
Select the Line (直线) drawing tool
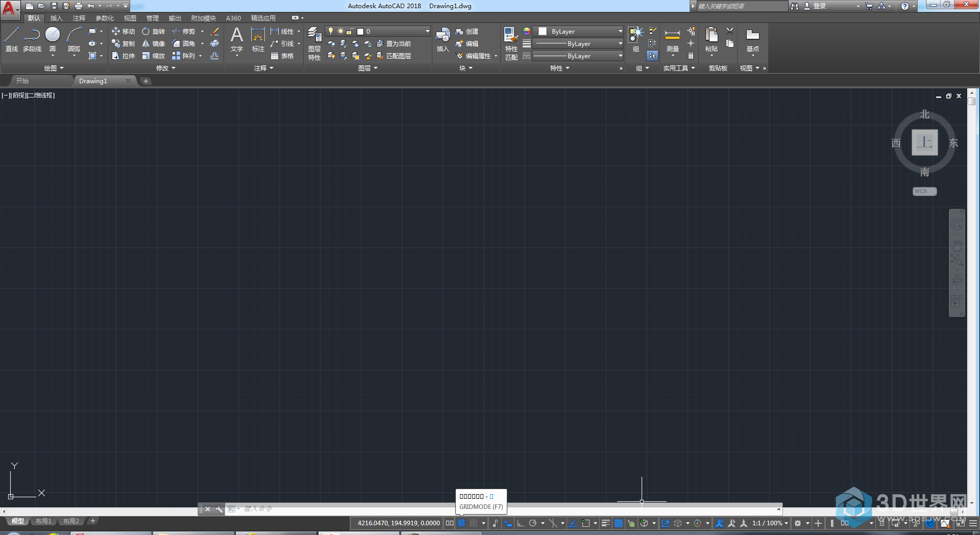12,39
